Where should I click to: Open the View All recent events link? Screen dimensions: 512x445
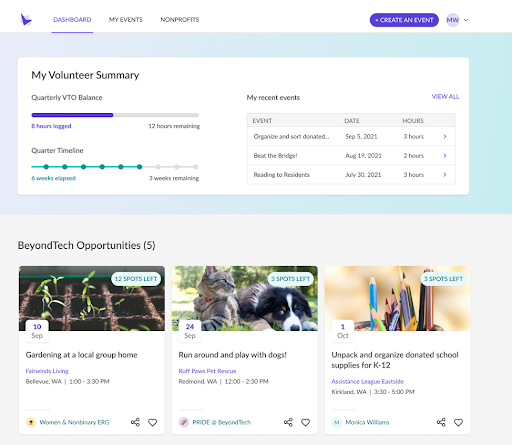(445, 97)
